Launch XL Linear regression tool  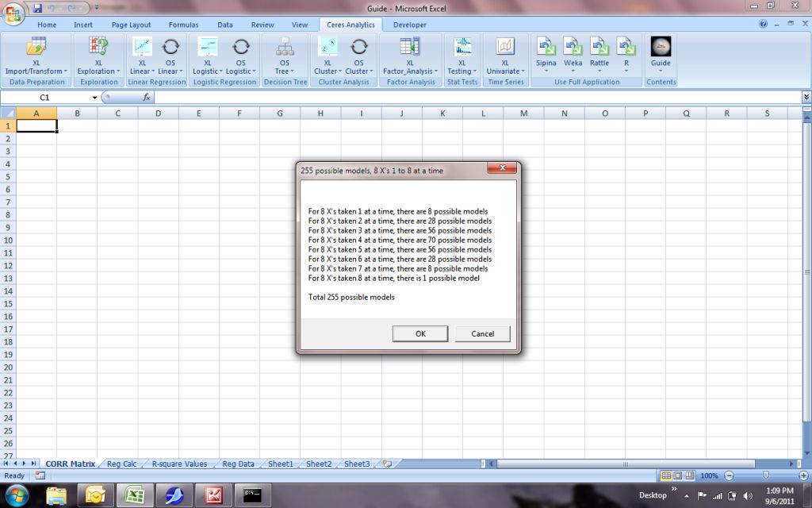[x=142, y=56]
